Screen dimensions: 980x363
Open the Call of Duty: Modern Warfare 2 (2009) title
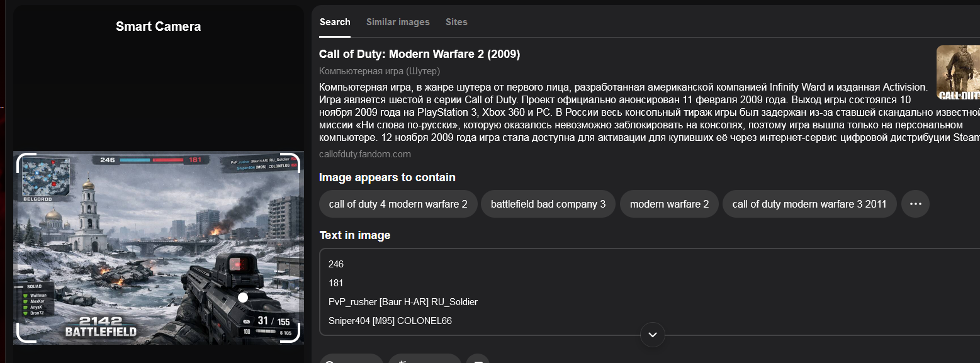coord(419,54)
